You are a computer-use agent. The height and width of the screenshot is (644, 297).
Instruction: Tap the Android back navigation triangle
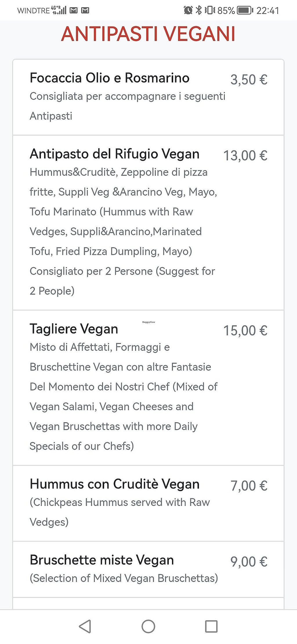coord(85,626)
